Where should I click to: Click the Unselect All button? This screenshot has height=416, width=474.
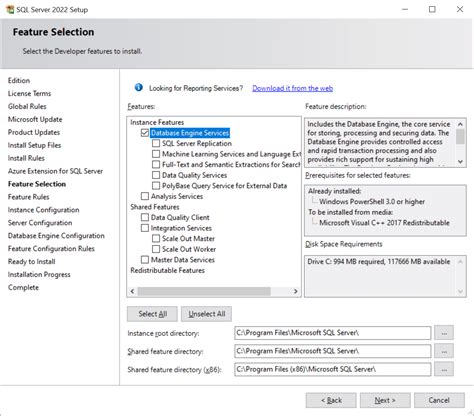206,314
